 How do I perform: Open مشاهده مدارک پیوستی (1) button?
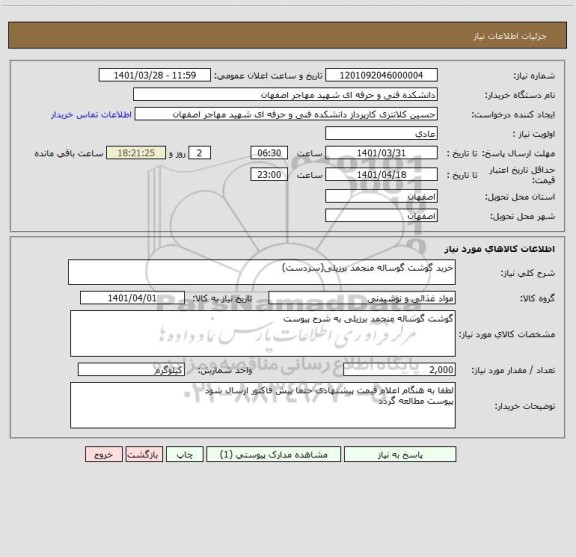point(274,454)
